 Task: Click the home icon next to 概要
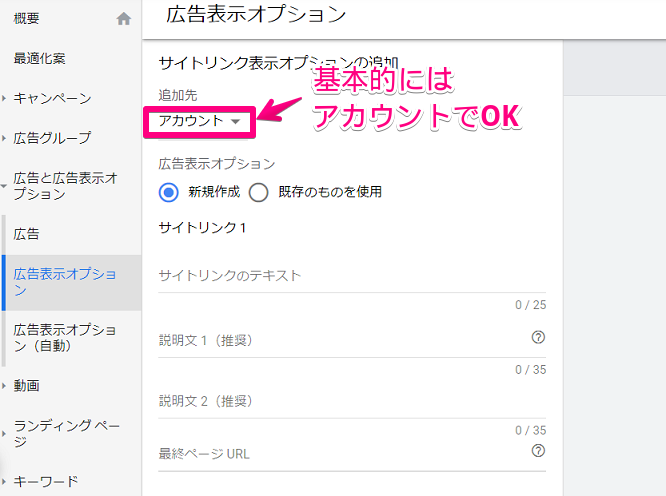pos(124,19)
